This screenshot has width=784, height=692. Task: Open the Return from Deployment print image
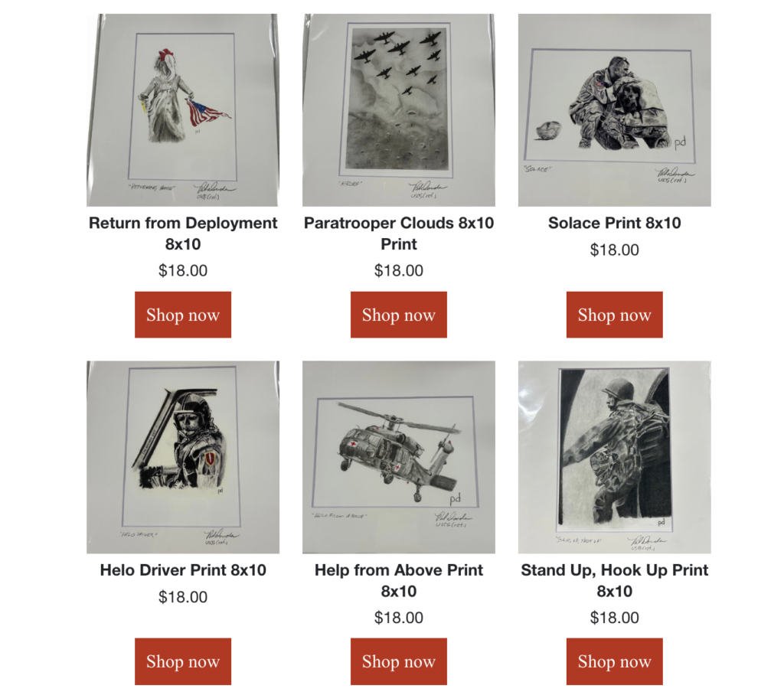pyautogui.click(x=183, y=110)
